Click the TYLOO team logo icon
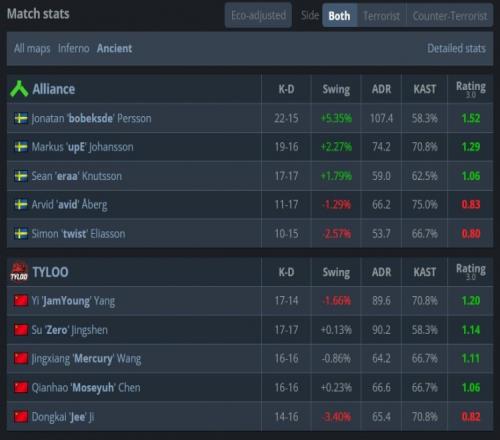 (19, 272)
